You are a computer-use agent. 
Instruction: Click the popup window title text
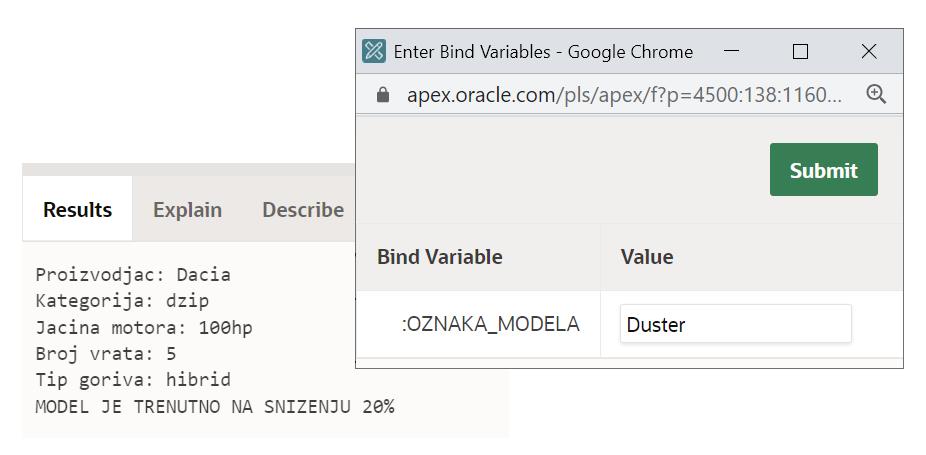tap(543, 52)
